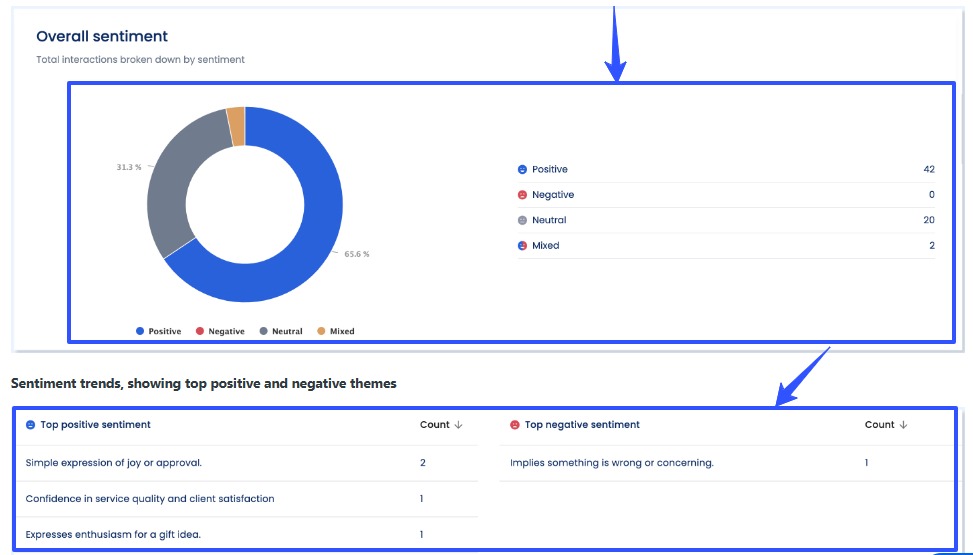
Task: Click the Top positive sentiment smiley icon
Action: [31, 425]
